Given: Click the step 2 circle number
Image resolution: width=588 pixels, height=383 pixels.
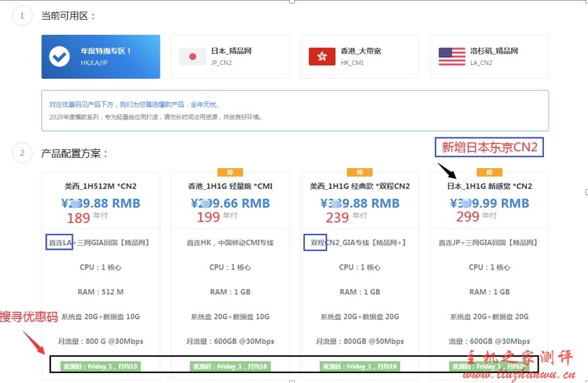Looking at the screenshot, I should click(22, 153).
